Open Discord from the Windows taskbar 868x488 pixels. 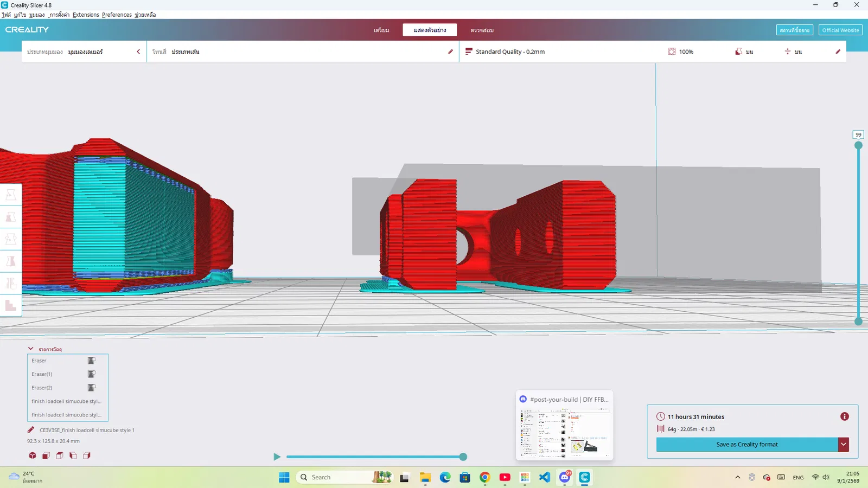565,477
